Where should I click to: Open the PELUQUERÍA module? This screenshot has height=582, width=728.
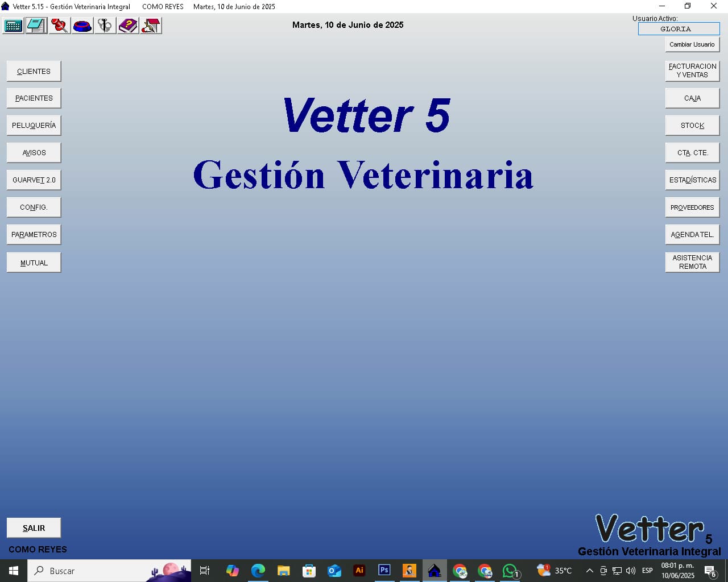34,126
